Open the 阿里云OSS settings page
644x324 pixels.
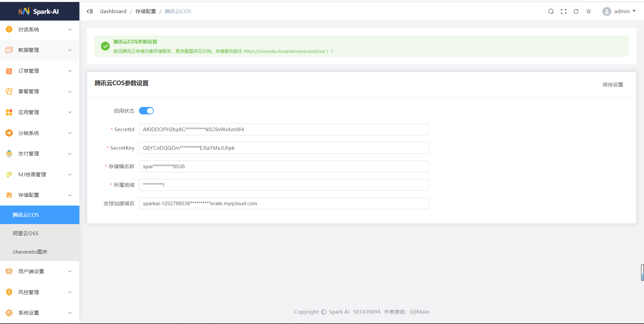[x=26, y=233]
